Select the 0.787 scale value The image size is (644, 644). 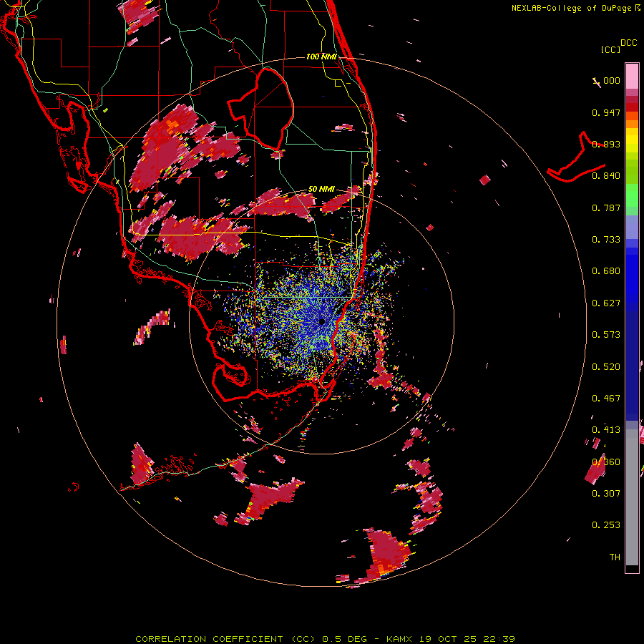606,208
